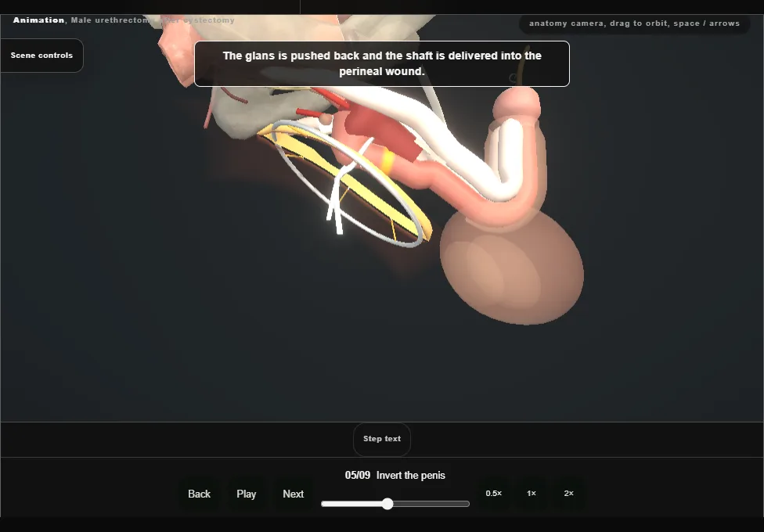Click the '05/09 Invert the penis' step label
Image resolution: width=764 pixels, height=532 pixels.
click(395, 476)
